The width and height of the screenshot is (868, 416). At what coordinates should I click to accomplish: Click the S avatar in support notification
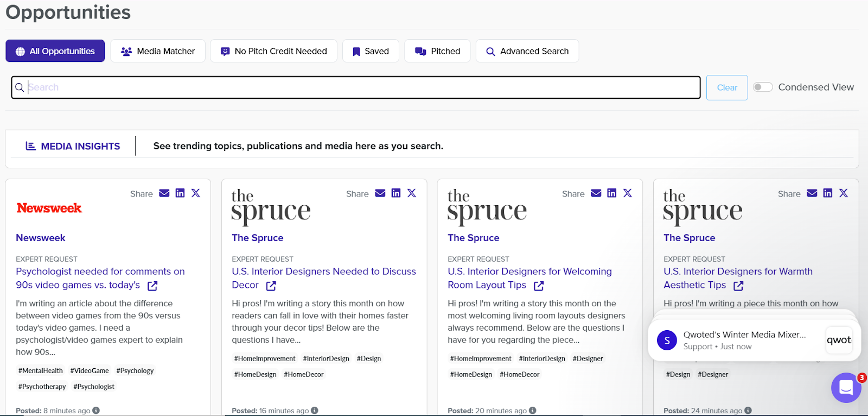coord(667,341)
